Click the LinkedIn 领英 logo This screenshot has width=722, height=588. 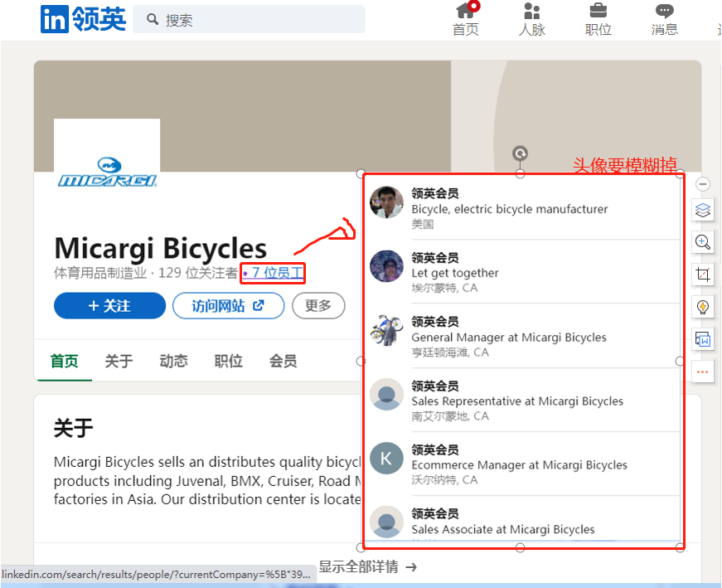(x=84, y=19)
